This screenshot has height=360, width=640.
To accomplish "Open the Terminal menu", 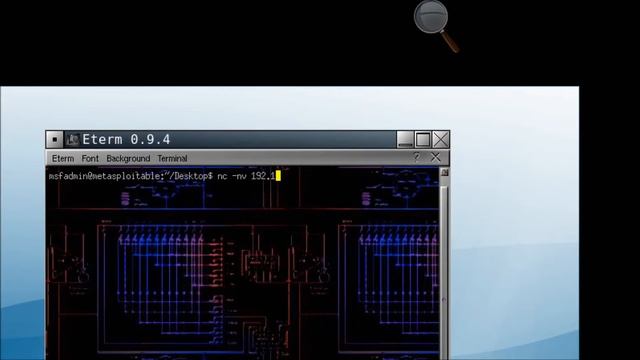I will [172, 158].
